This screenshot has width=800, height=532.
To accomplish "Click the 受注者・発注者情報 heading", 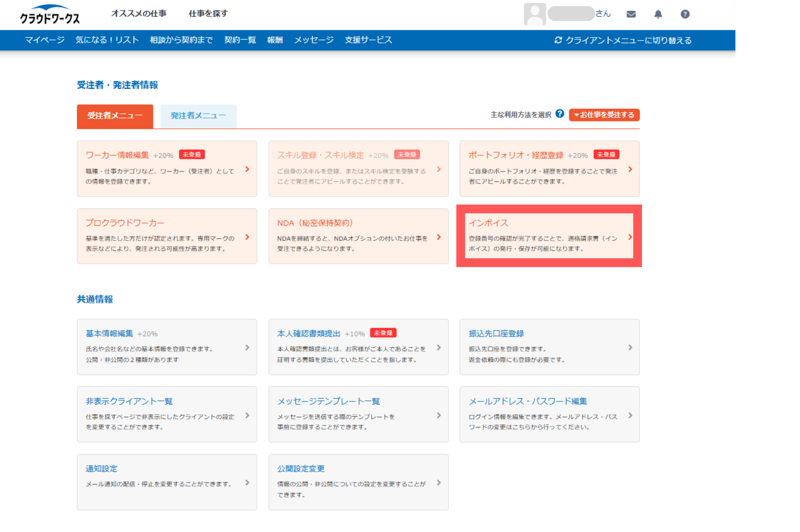I will pos(118,85).
